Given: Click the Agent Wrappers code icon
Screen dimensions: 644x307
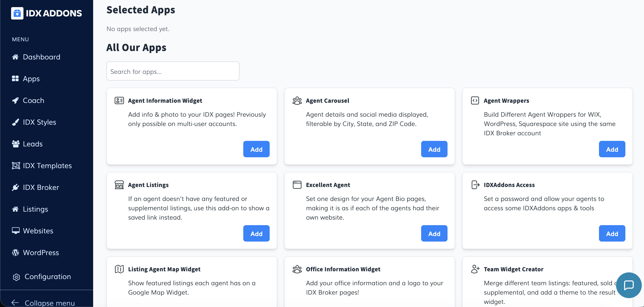Looking at the screenshot, I should pyautogui.click(x=475, y=100).
